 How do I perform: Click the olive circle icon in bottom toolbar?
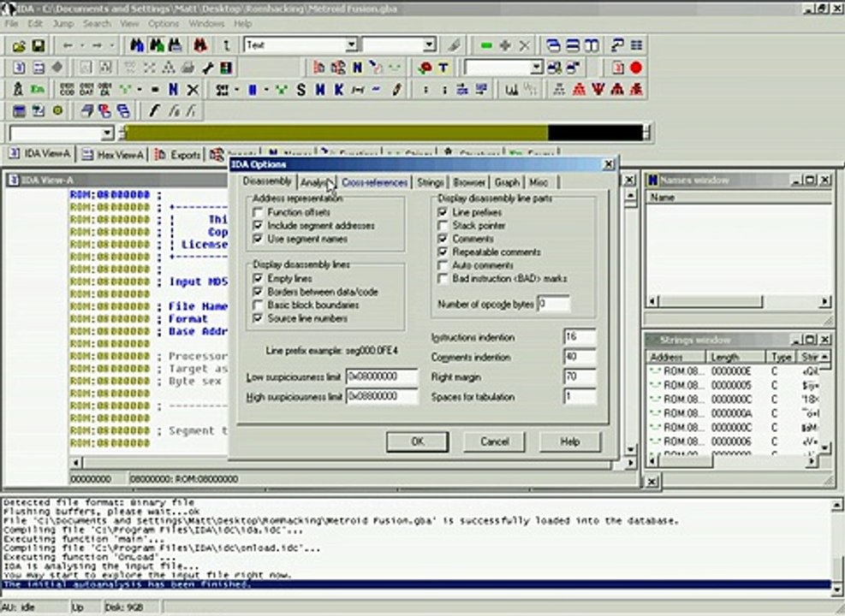(x=57, y=111)
